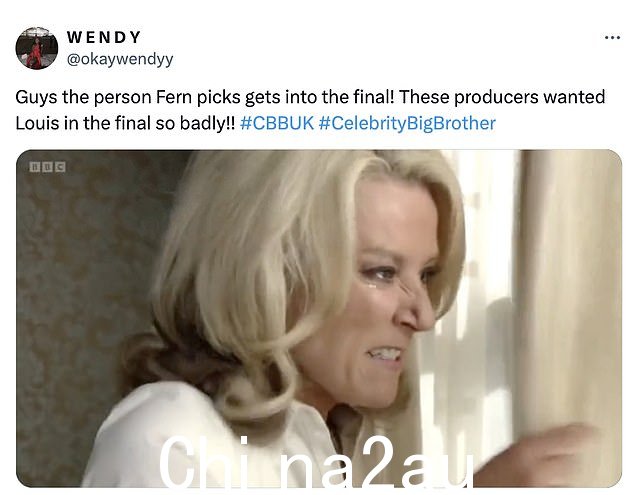
Task: Follow the #CelebrityBigBrother hashtag link
Action: click(407, 123)
